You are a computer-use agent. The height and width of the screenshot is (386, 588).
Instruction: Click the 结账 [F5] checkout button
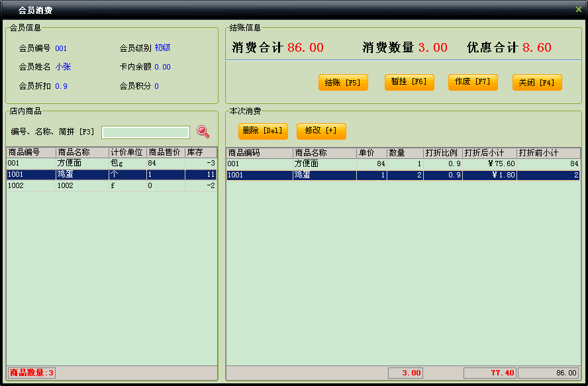click(x=343, y=83)
